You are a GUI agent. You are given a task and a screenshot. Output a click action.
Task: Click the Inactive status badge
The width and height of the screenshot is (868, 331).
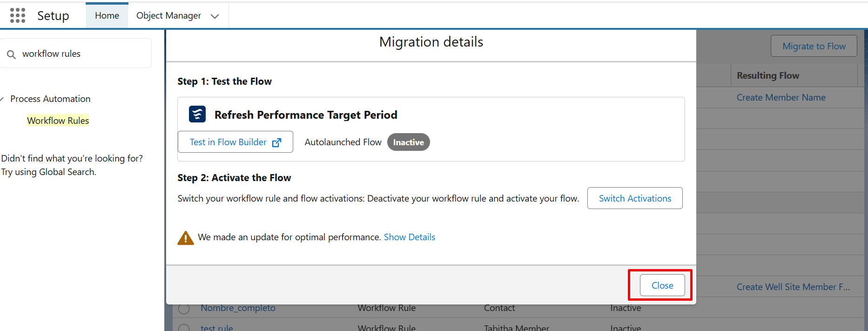click(408, 142)
